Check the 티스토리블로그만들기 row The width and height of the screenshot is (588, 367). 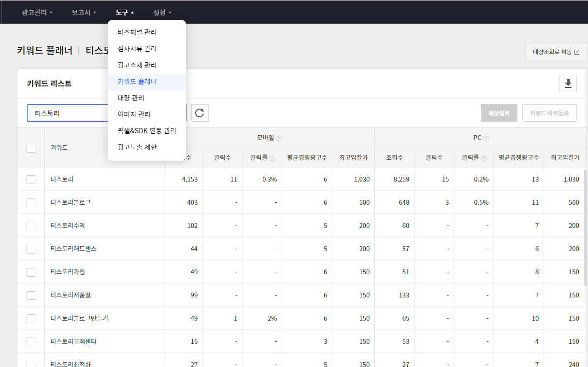point(31,318)
